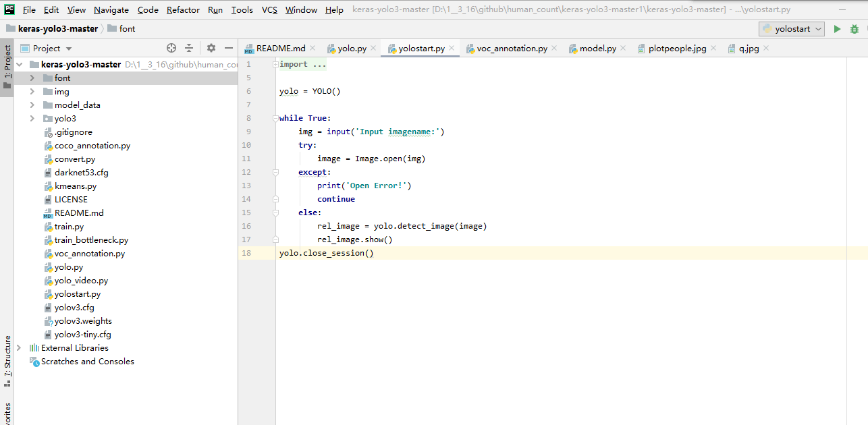Select .gitignore file in tree
The height and width of the screenshot is (425, 868).
(x=74, y=132)
